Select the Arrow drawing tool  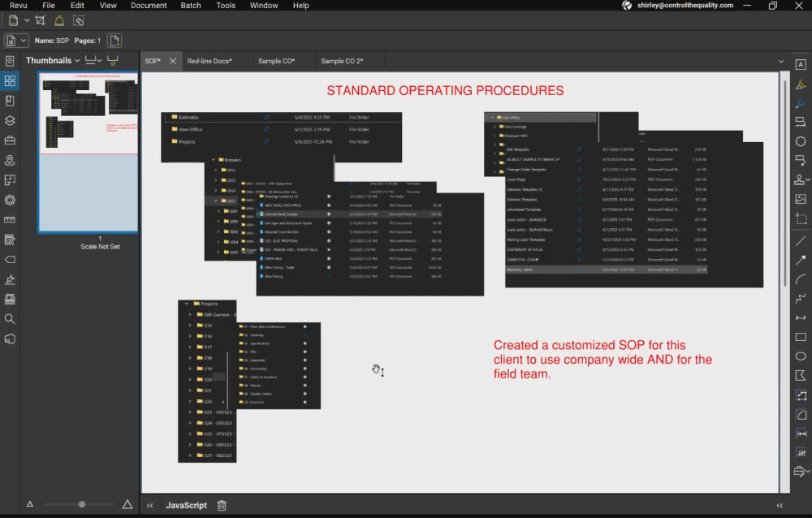pos(801,260)
